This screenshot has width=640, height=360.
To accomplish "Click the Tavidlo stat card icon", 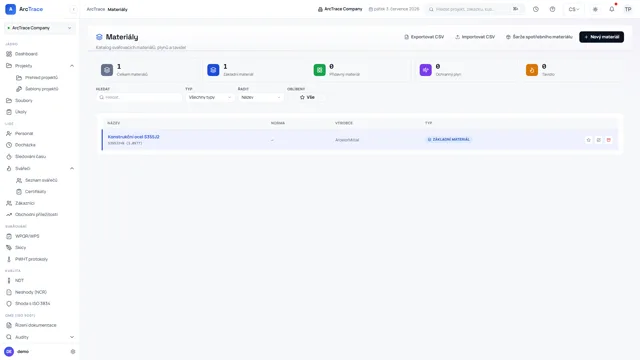I will coord(532,70).
